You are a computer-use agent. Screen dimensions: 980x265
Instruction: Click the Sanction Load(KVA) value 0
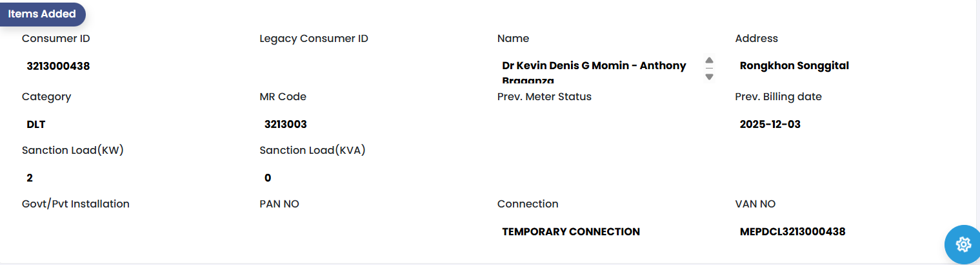click(268, 178)
